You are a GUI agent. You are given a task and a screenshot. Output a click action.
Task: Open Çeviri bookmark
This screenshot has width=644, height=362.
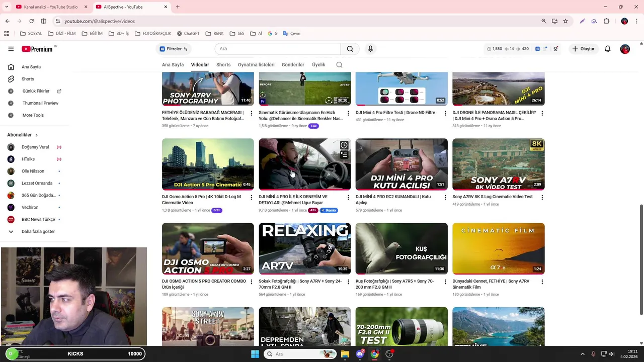pyautogui.click(x=291, y=34)
